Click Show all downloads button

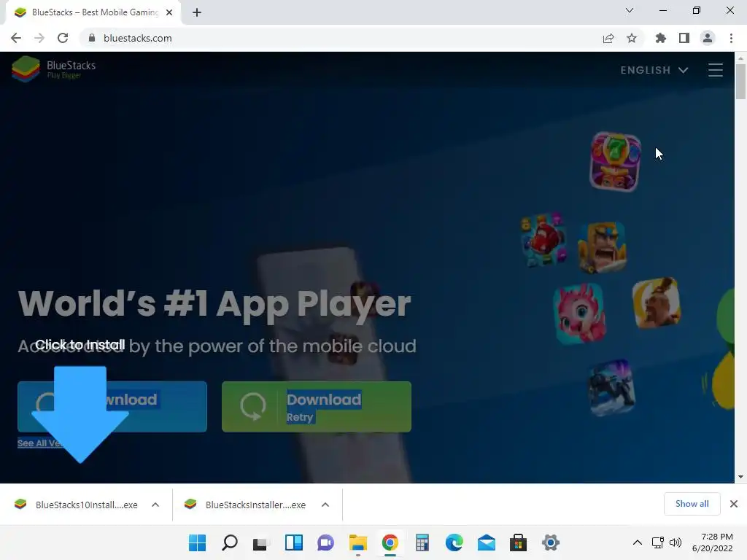point(692,504)
